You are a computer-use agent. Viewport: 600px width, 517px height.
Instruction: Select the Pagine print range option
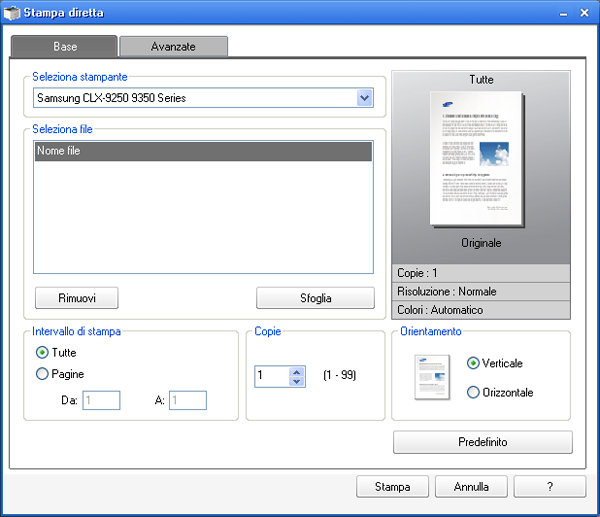[42, 374]
